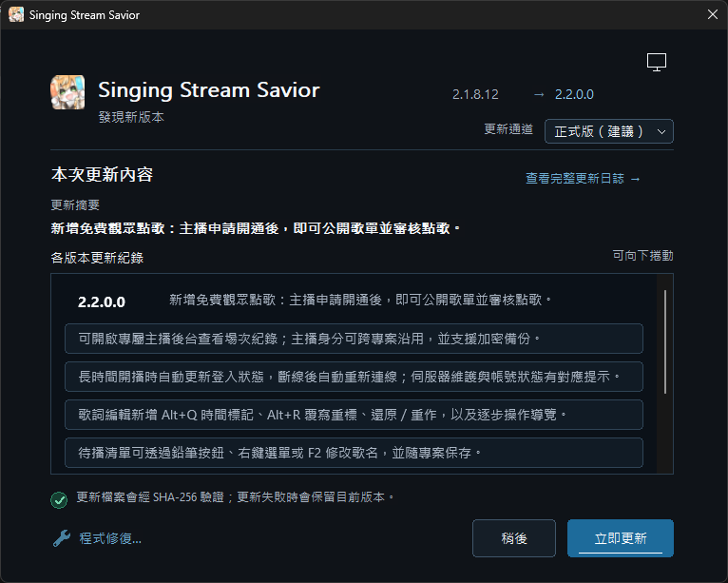The width and height of the screenshot is (728, 583).
Task: Select the 長時間開播時自動更新登入狀態 entry
Action: 354,377
